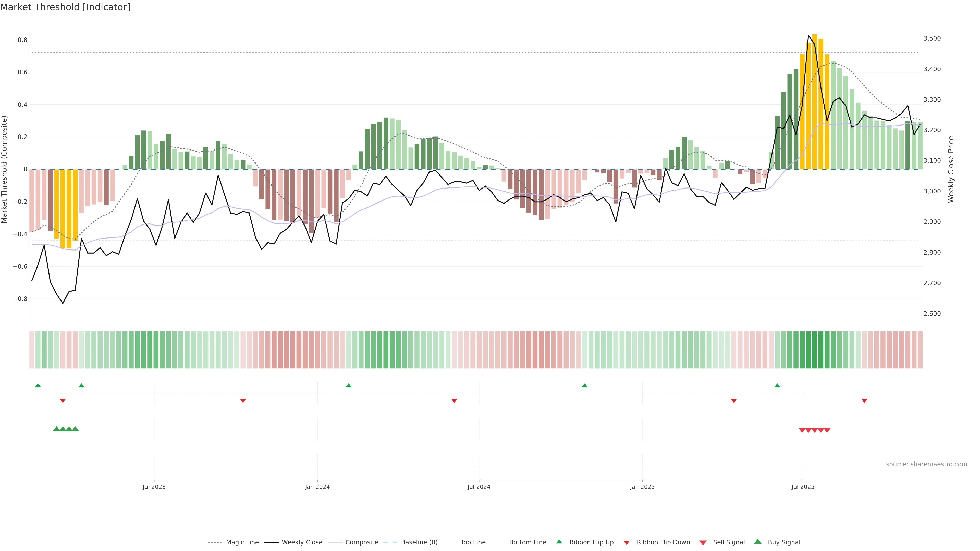Toggle the Composite legend entry
The image size is (980, 551).
pyautogui.click(x=361, y=542)
